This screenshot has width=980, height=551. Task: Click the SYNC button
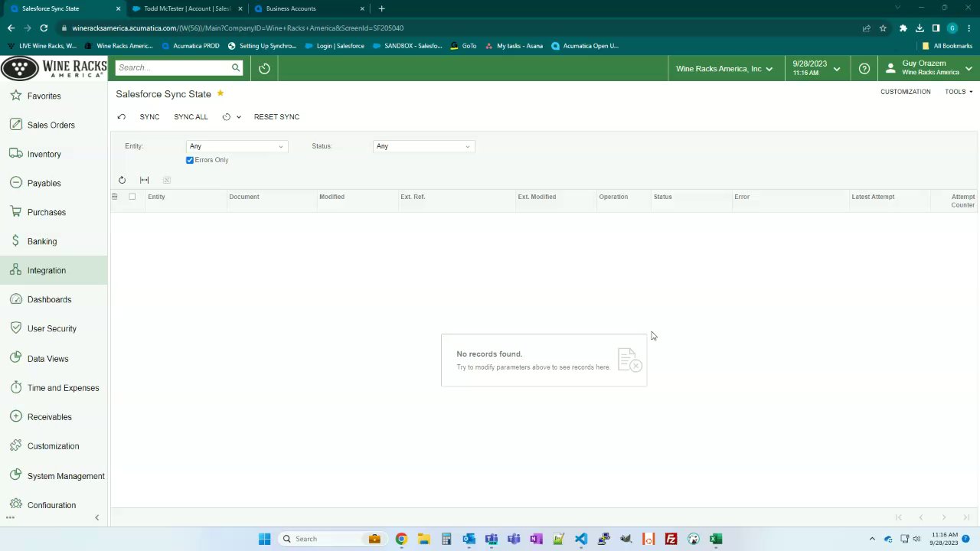point(149,117)
